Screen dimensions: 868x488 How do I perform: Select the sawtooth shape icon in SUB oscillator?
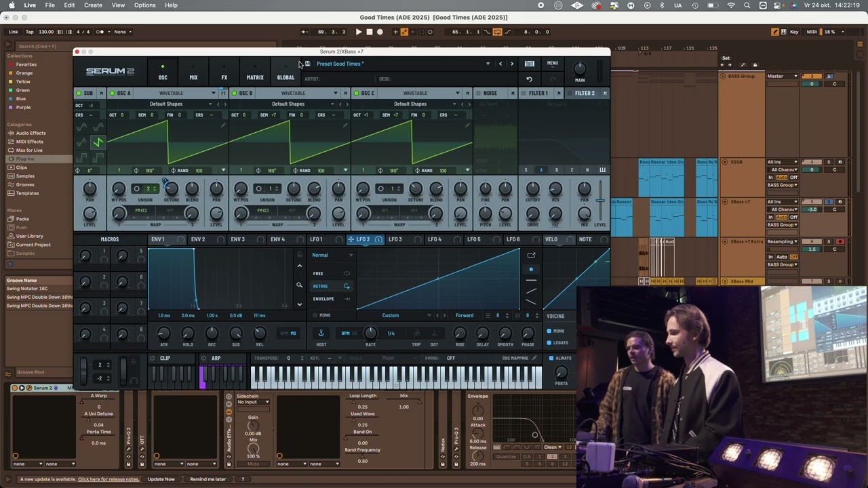pyautogui.click(x=98, y=142)
